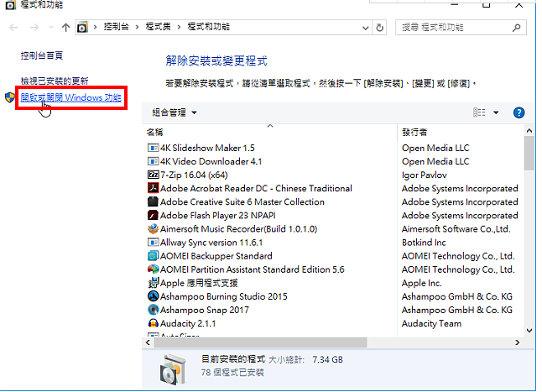Open the 控制台首頁 link

click(x=42, y=55)
